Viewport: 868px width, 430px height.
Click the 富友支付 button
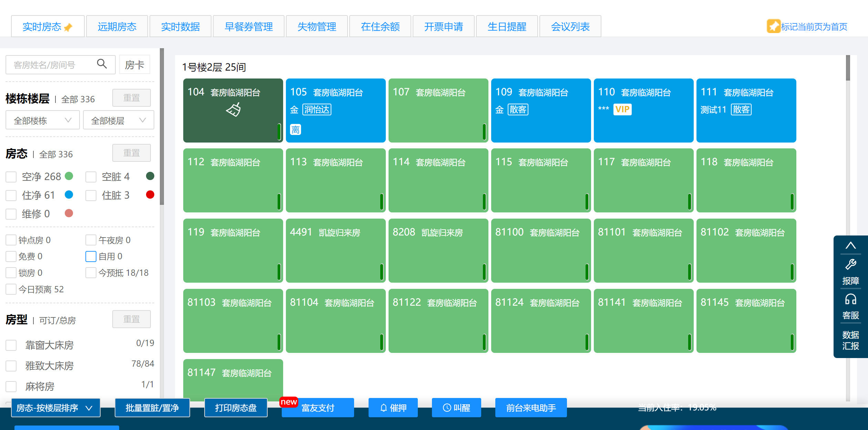click(x=318, y=408)
